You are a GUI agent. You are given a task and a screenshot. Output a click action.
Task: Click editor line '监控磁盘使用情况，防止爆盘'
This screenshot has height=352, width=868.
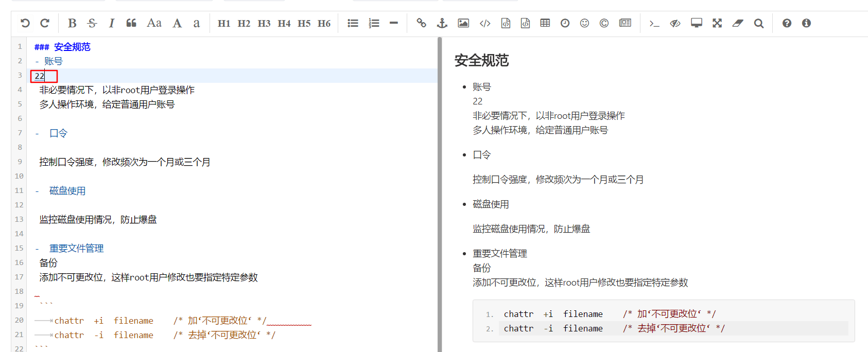click(98, 220)
